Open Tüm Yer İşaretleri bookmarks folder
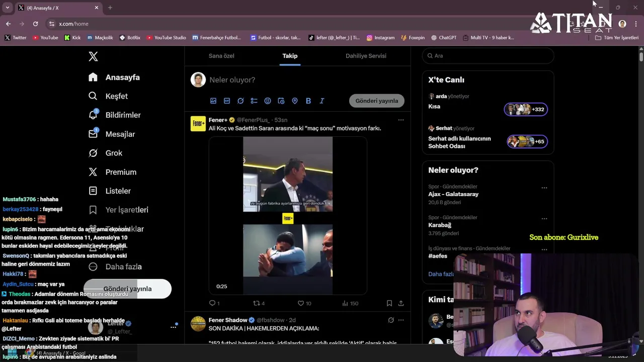This screenshot has width=644, height=362. coord(617,38)
